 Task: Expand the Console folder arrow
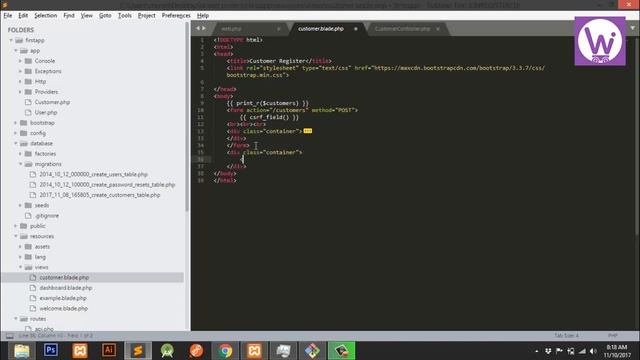[20, 61]
